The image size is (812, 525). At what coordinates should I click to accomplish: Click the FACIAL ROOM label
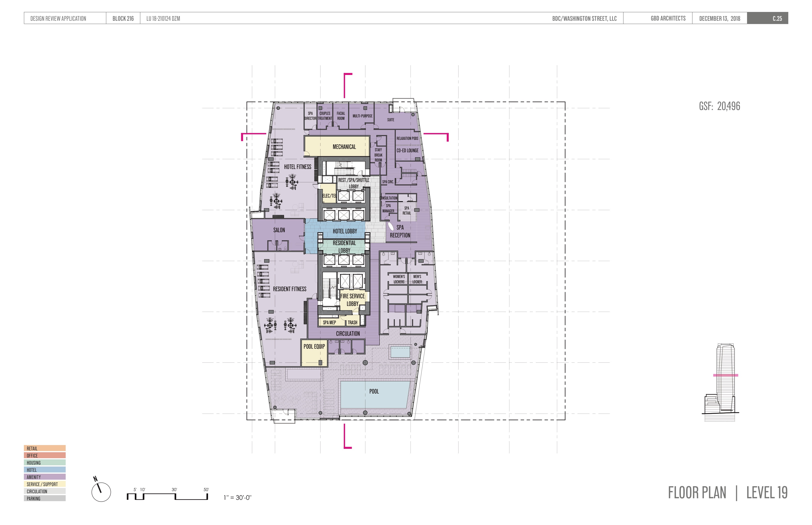tap(341, 116)
